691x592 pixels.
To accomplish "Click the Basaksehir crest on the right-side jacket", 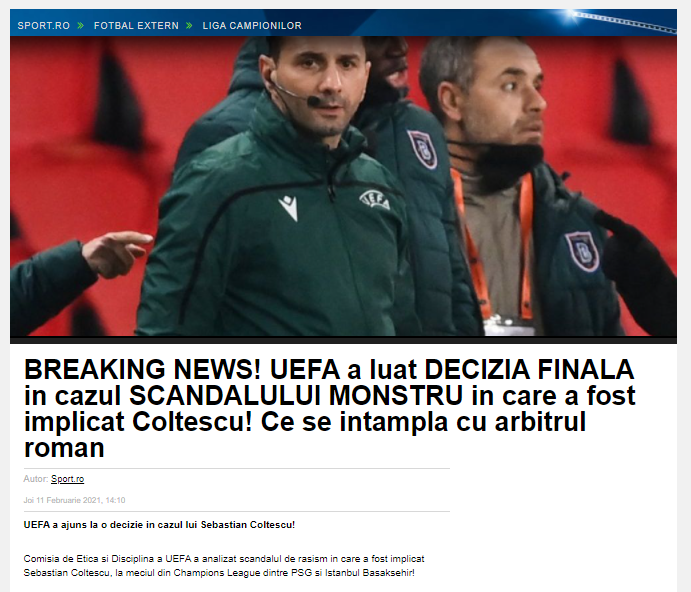I will (583, 252).
